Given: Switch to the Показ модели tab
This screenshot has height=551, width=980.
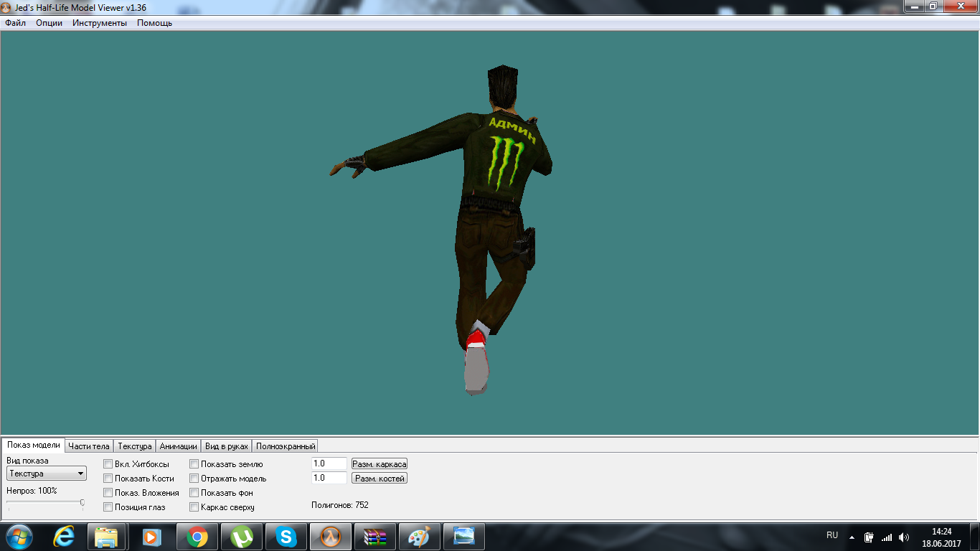Looking at the screenshot, I should click(34, 445).
